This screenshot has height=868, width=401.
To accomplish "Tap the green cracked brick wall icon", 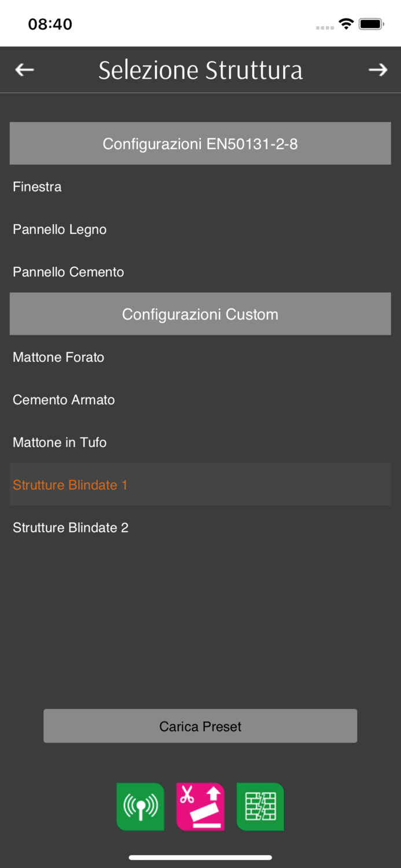I will click(x=260, y=807).
